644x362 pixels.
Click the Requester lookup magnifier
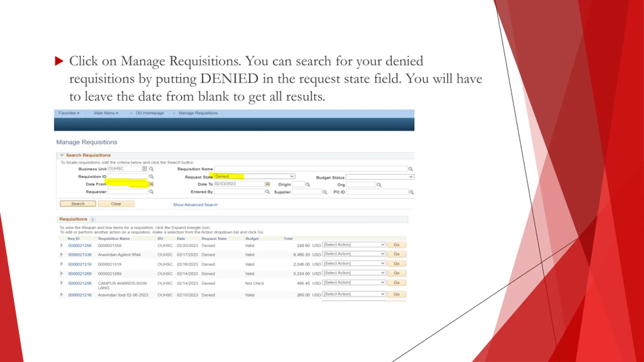tap(151, 192)
